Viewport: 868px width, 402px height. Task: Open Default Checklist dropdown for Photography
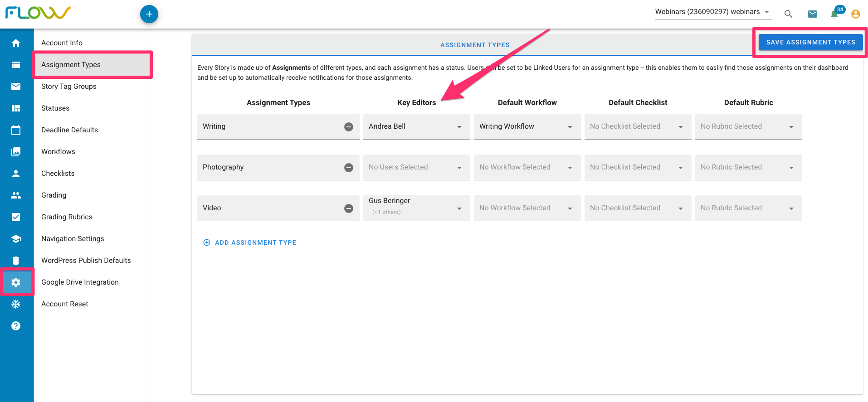point(638,167)
